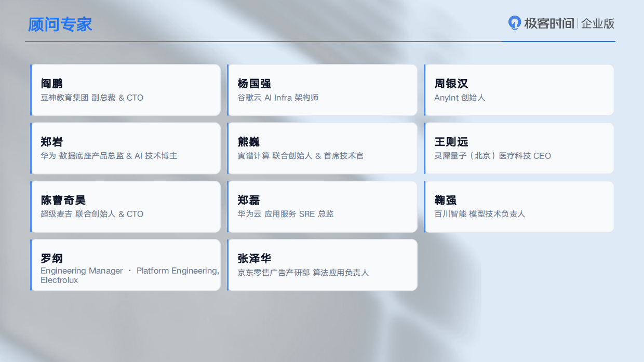Image resolution: width=644 pixels, height=362 pixels.
Task: Select the name 王则远
Action: coord(451,142)
